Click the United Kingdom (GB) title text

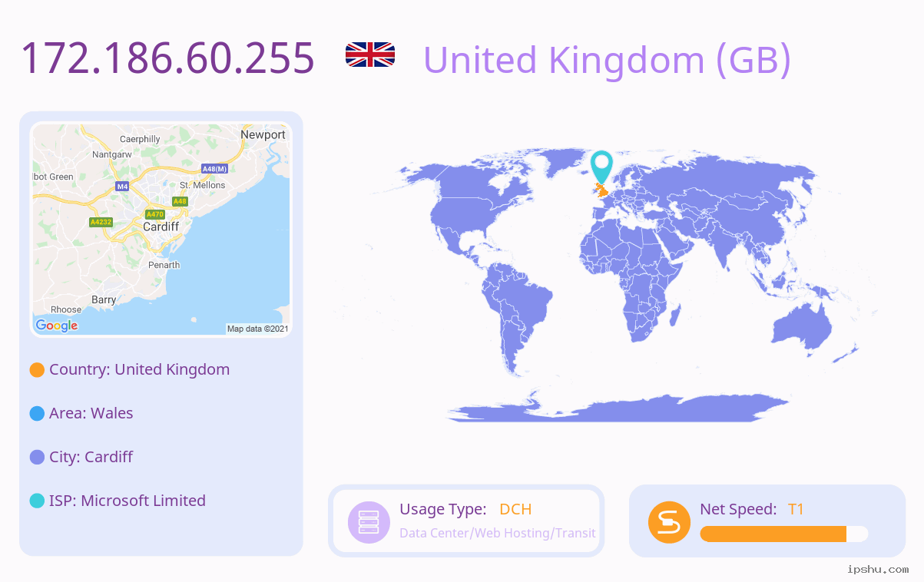tap(607, 60)
